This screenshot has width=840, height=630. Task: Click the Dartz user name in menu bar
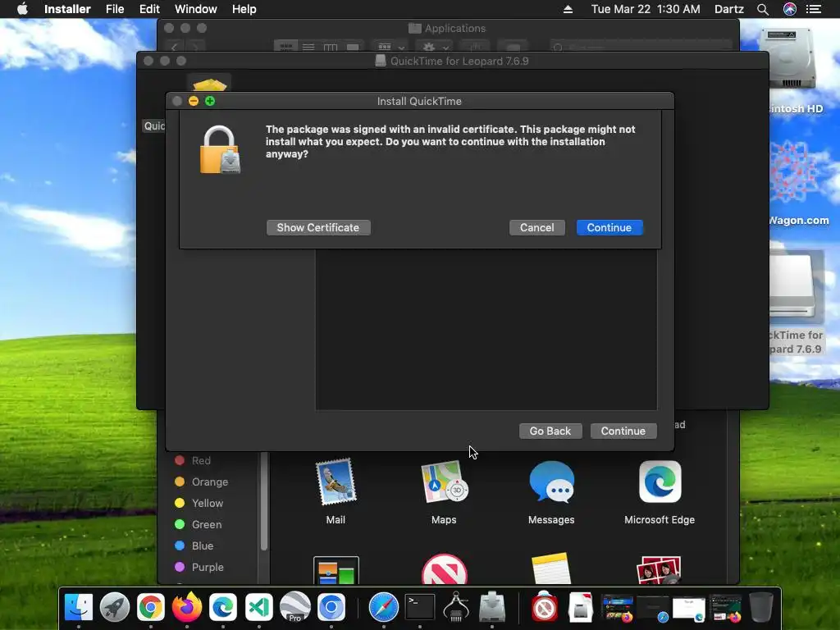tap(729, 9)
